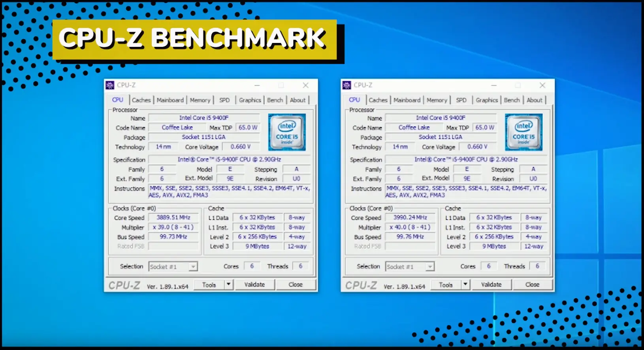Click Ver. 1.89.1.x64 text in right window

[x=404, y=287]
